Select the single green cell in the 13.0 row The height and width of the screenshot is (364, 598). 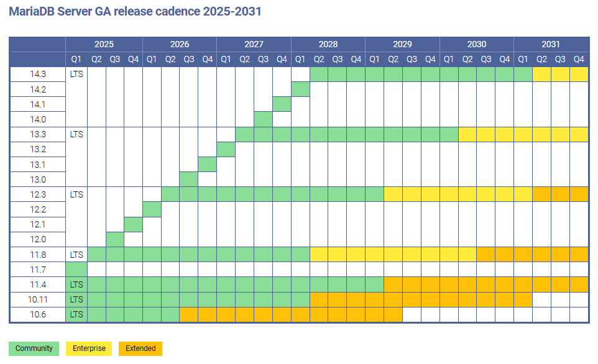(x=189, y=179)
